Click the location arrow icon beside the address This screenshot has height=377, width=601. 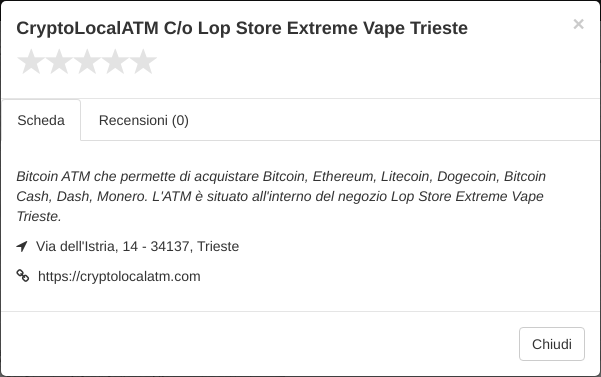[22, 246]
